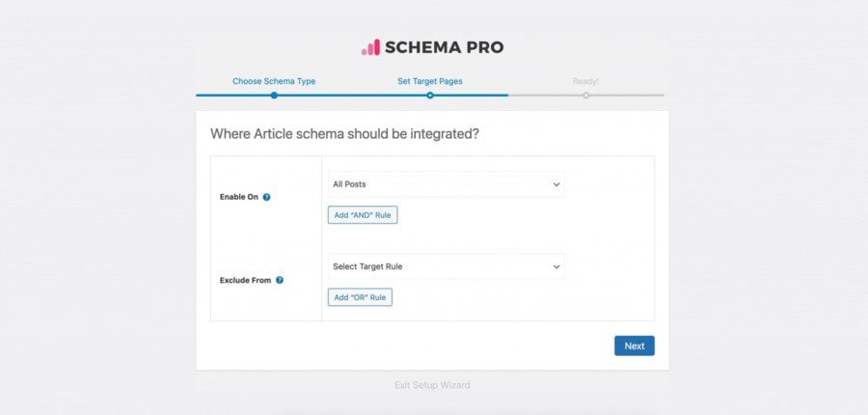Viewport: 868px width, 415px height.
Task: Click the Enable On label text
Action: pyautogui.click(x=239, y=197)
